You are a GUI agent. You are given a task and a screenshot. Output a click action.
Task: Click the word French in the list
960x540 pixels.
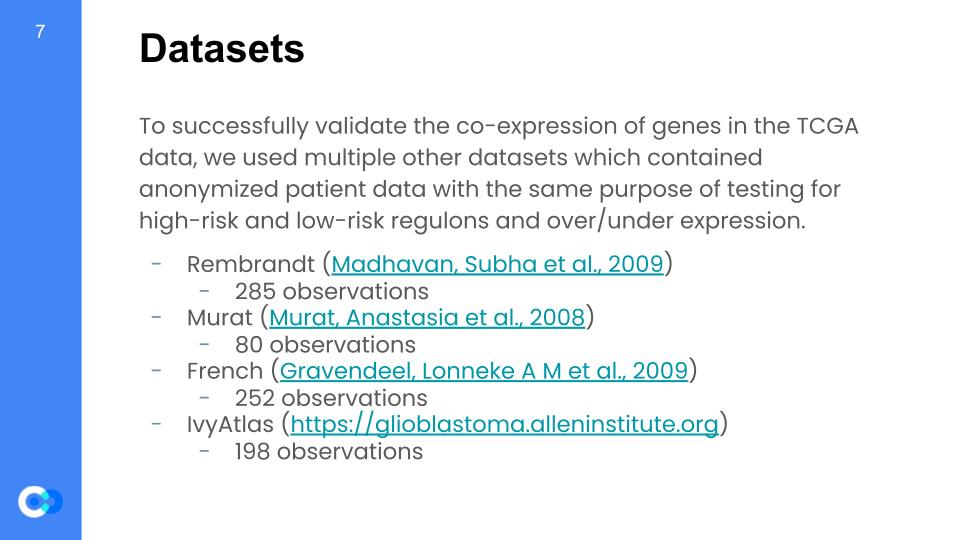[224, 372]
